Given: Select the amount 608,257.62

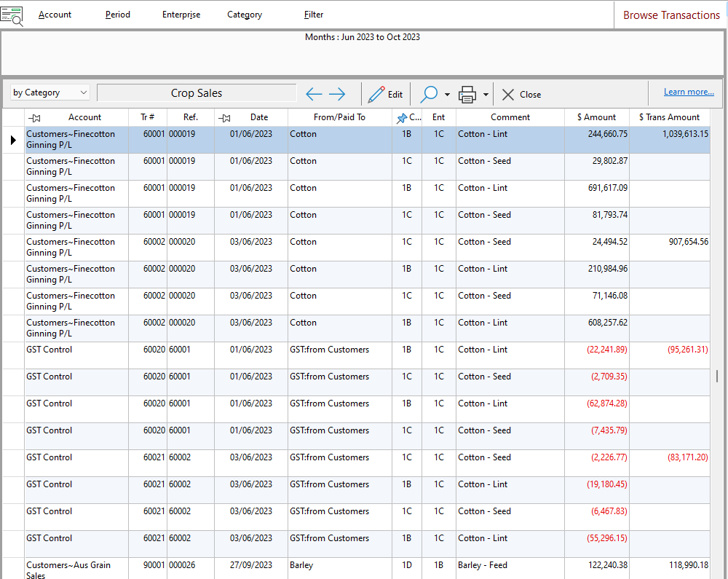Looking at the screenshot, I should click(x=607, y=322).
